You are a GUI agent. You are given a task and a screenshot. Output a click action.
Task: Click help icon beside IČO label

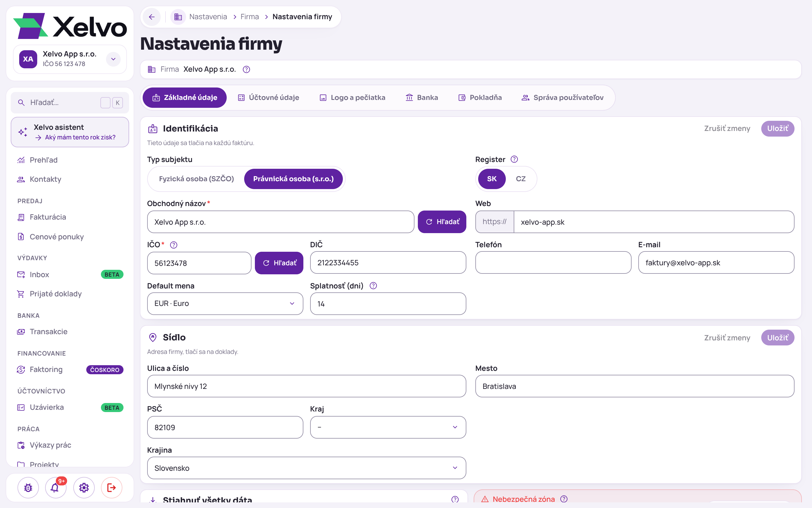coord(173,245)
